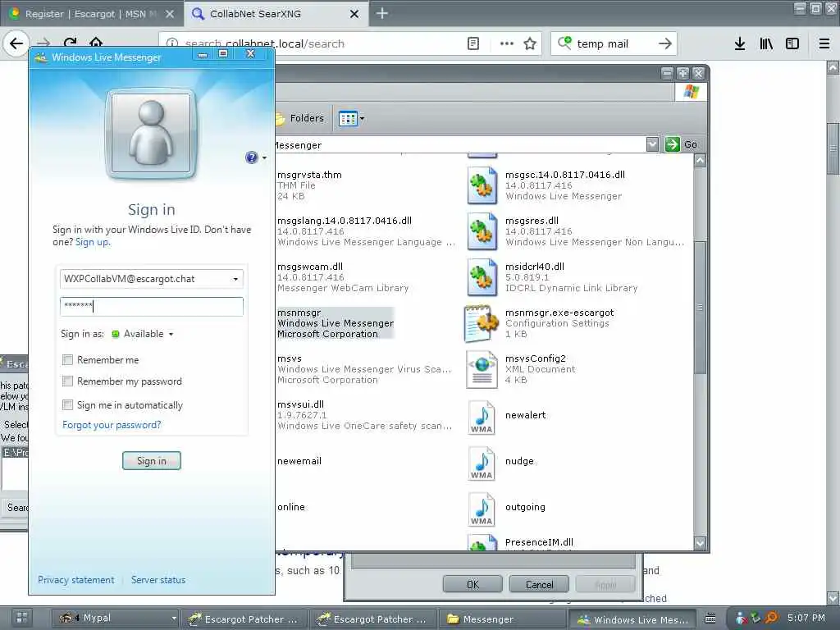Open the browser hamburger menu
This screenshot has height=630, width=840.
[x=824, y=43]
